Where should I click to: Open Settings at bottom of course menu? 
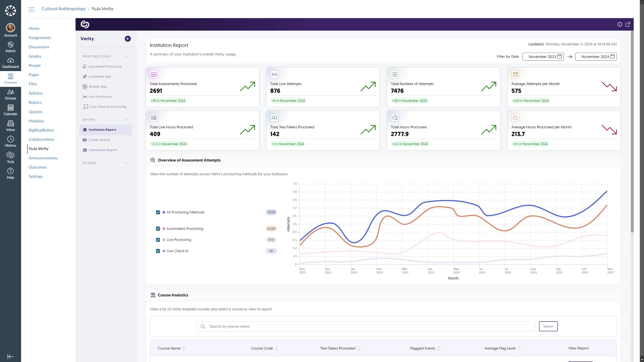tap(36, 176)
